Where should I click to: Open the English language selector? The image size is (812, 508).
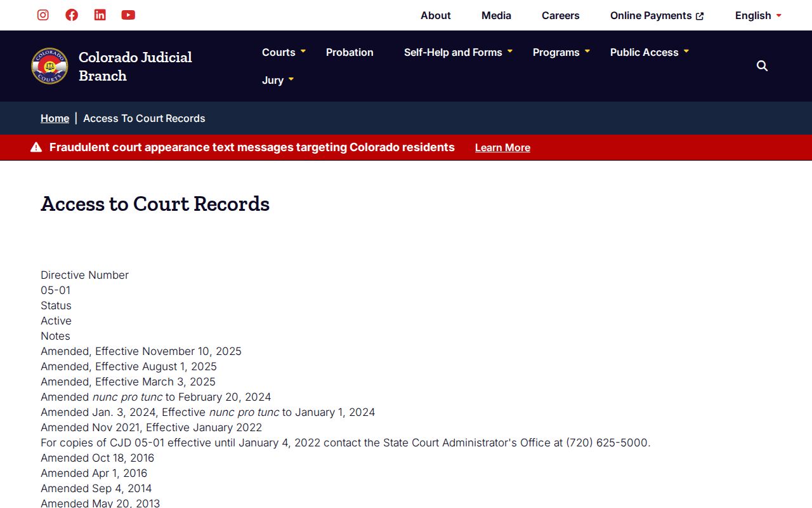pos(758,15)
